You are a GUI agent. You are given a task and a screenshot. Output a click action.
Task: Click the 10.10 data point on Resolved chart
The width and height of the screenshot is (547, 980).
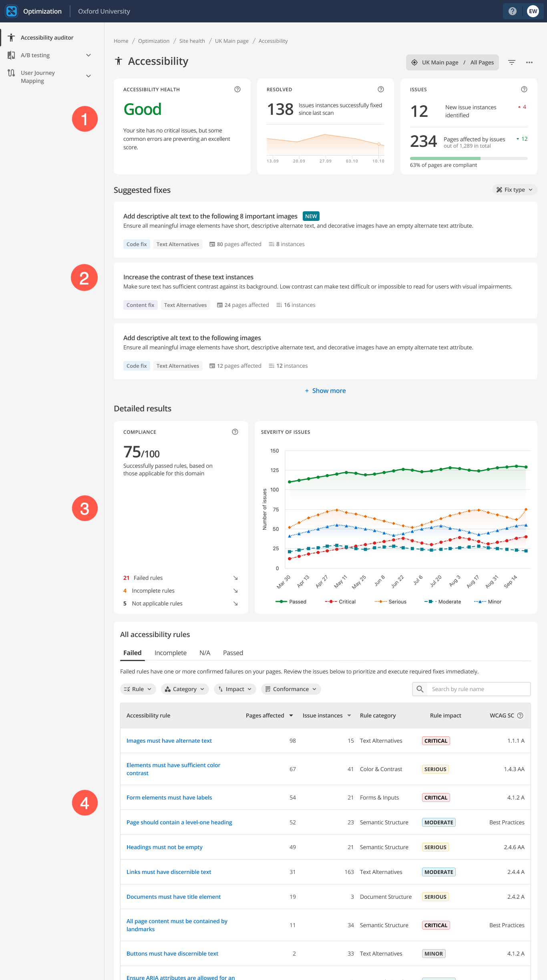tap(378, 144)
